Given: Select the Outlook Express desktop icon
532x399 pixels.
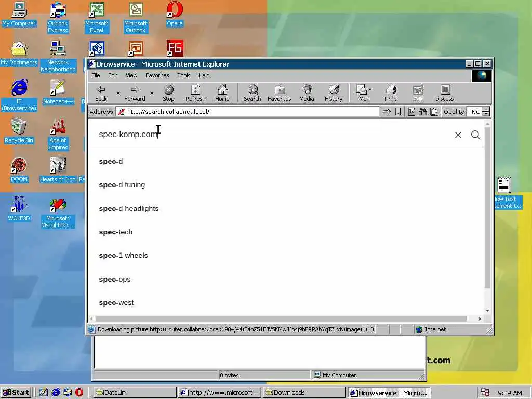Looking at the screenshot, I should tap(58, 18).
